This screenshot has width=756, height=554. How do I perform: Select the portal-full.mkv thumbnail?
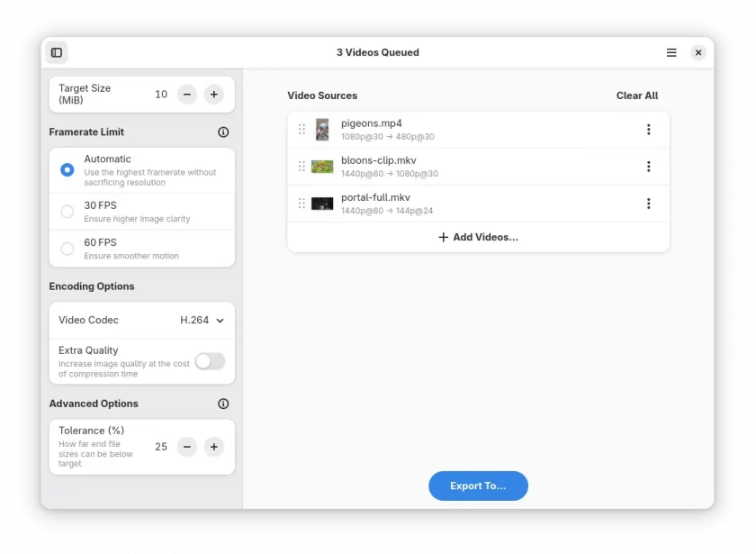[322, 204]
